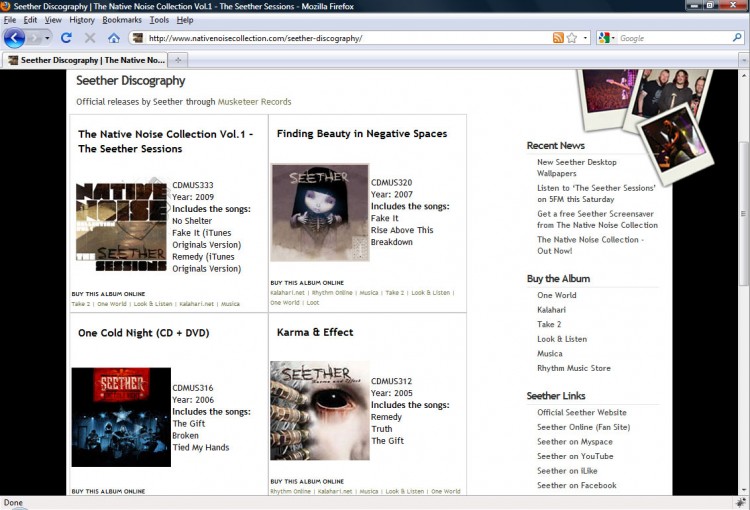
Task: Click the RSS feed icon in address bar
Action: (x=558, y=38)
